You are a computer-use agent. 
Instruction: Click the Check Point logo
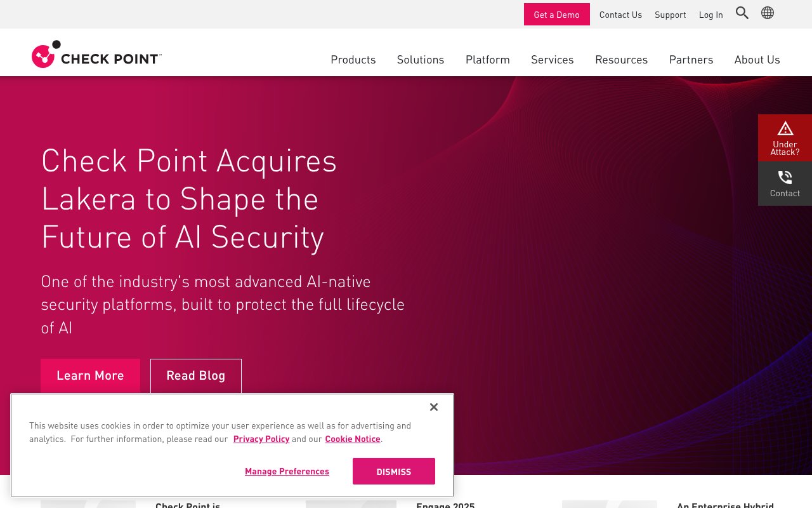96,54
